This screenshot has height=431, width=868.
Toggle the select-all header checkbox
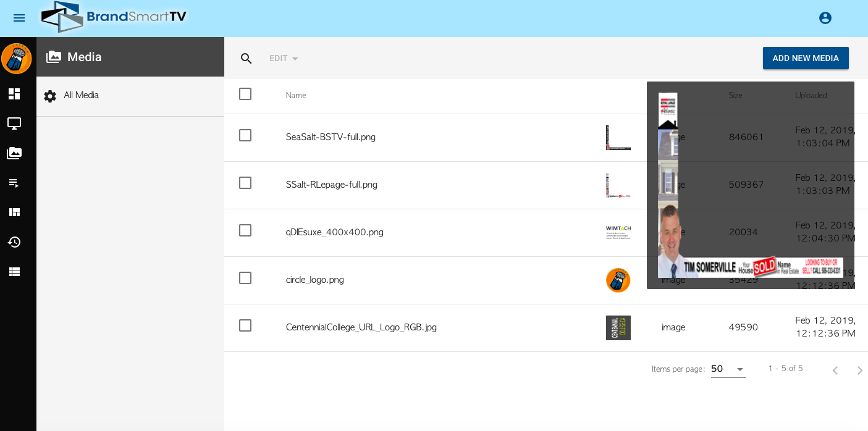245,94
